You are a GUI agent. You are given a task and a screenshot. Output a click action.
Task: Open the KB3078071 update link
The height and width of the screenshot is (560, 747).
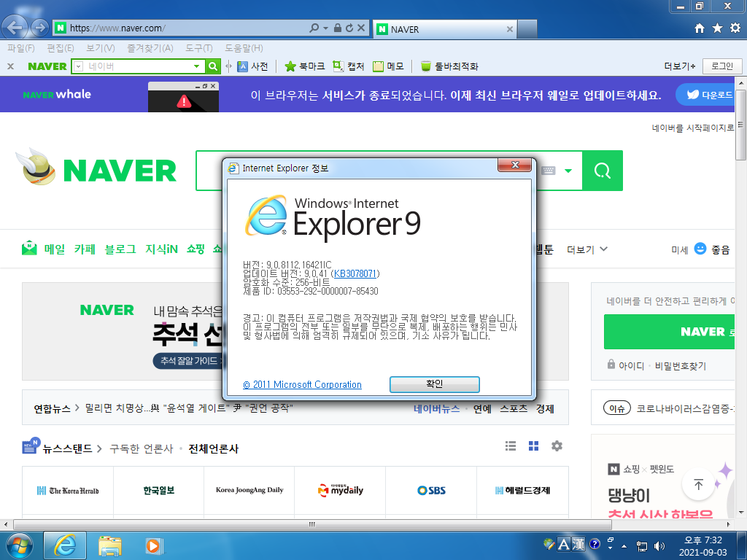click(355, 273)
